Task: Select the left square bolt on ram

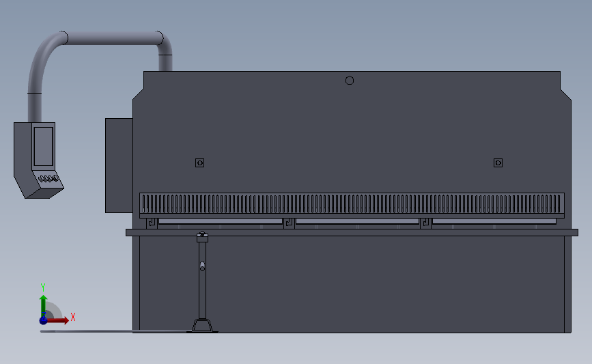Action: click(200, 163)
